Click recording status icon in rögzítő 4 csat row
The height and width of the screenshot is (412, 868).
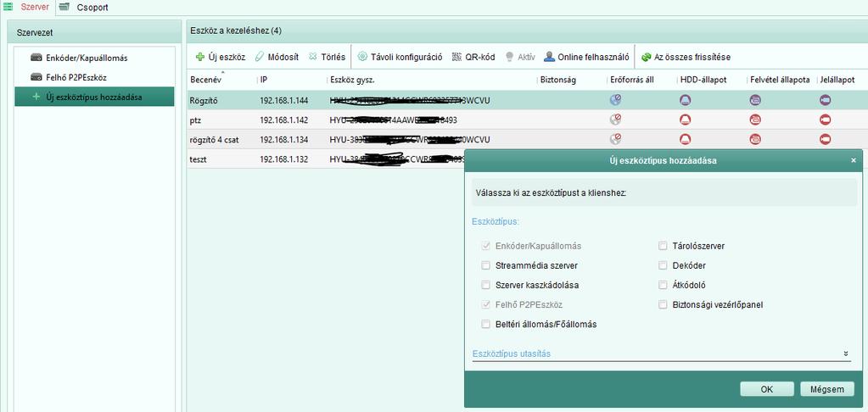[x=755, y=139]
